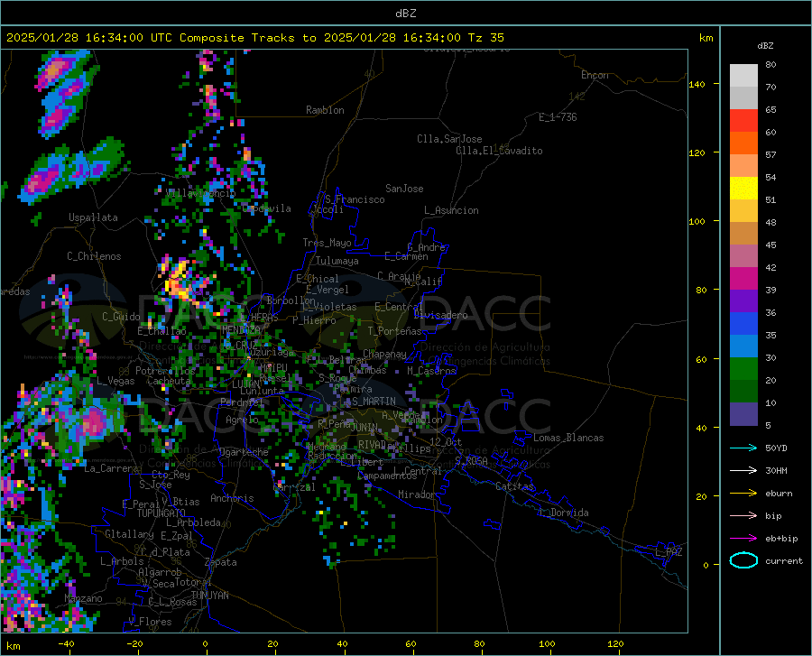The width and height of the screenshot is (812, 656).
Task: Click the 51 dBZ yellow color swatch
Action: pyautogui.click(x=743, y=189)
